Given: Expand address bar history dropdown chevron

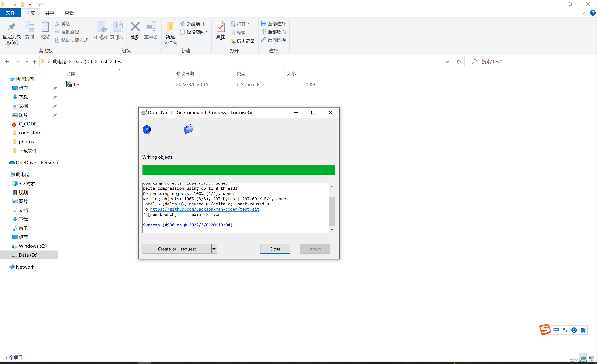Looking at the screenshot, I should (x=447, y=62).
